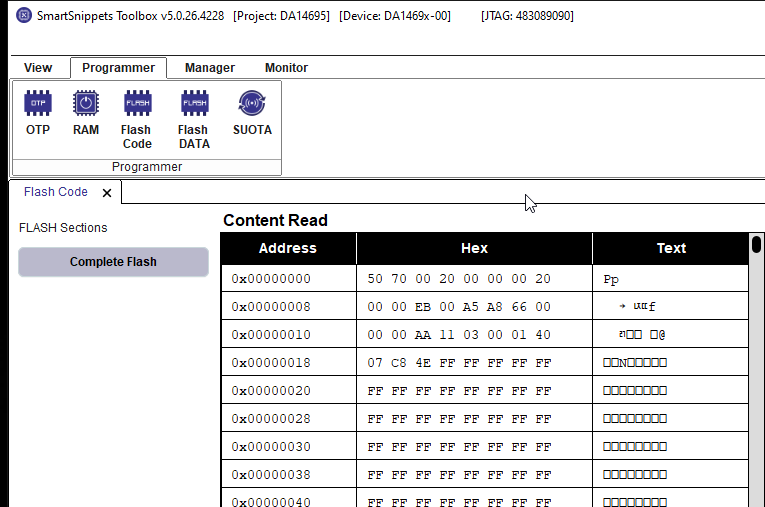Select address cell 0x00000028
The height and width of the screenshot is (507, 765).
click(288, 419)
